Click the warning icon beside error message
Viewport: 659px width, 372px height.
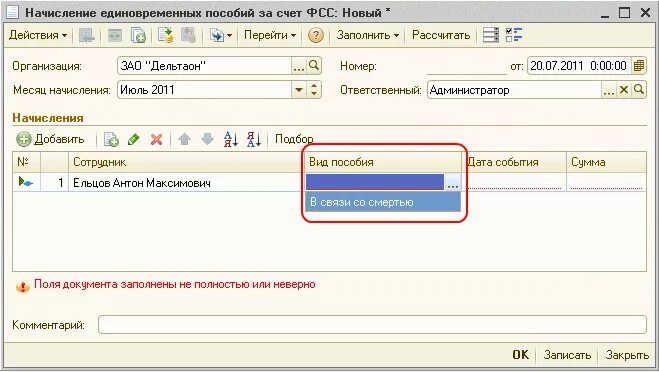click(x=22, y=287)
